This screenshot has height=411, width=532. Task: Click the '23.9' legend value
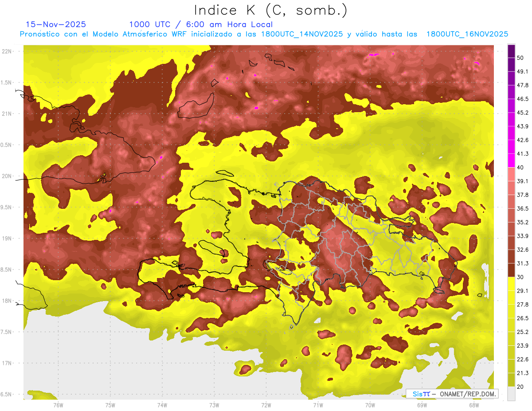523,345
